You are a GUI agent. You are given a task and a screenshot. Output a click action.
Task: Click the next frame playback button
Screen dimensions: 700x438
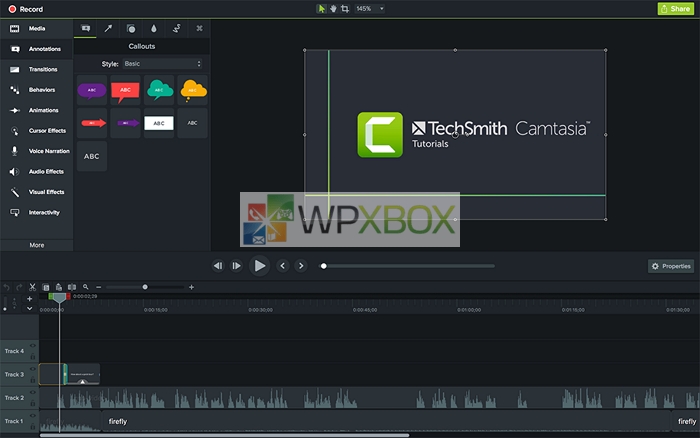pos(236,266)
